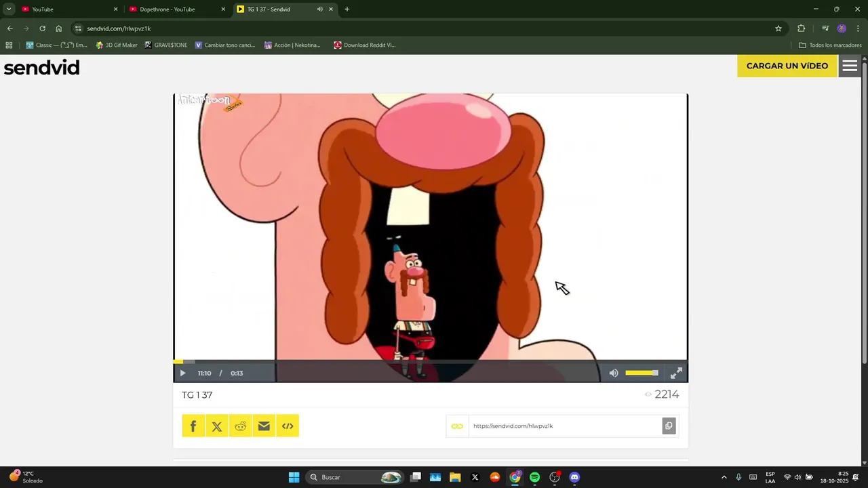The image size is (868, 488).
Task: Open the apps grid in bookmarks bar
Action: coord(9,45)
